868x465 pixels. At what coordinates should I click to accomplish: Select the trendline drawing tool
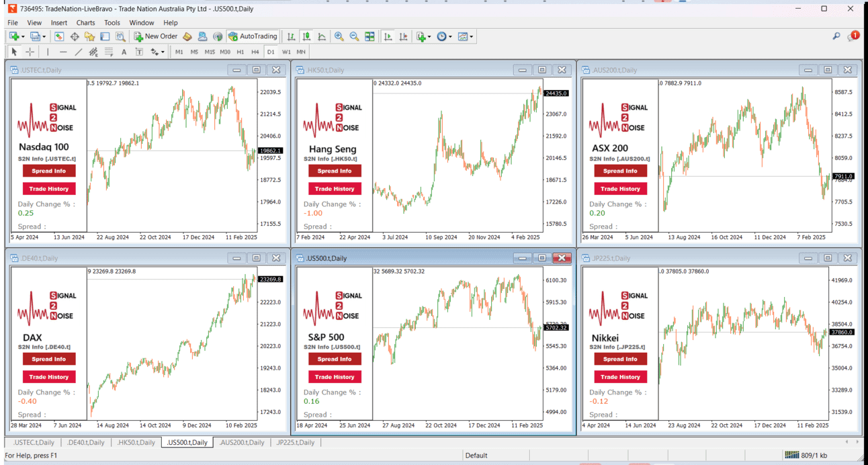[x=78, y=52]
